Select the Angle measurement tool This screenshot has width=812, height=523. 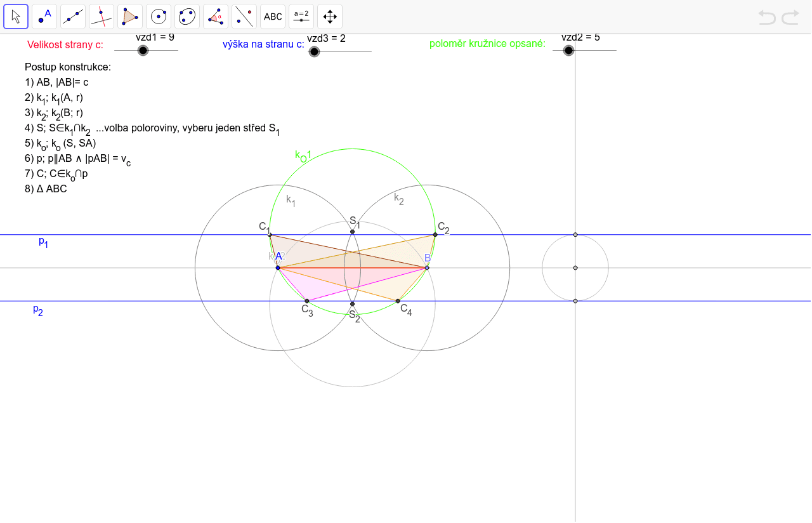pyautogui.click(x=216, y=17)
